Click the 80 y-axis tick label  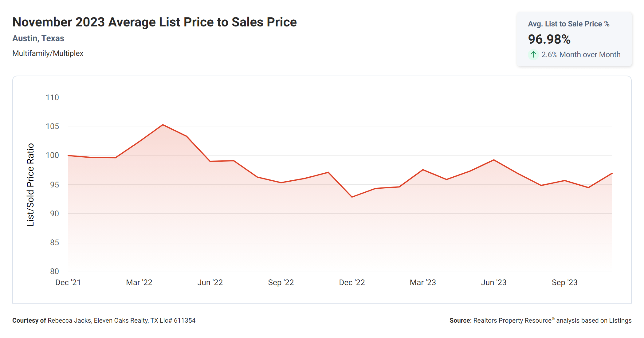(54, 272)
